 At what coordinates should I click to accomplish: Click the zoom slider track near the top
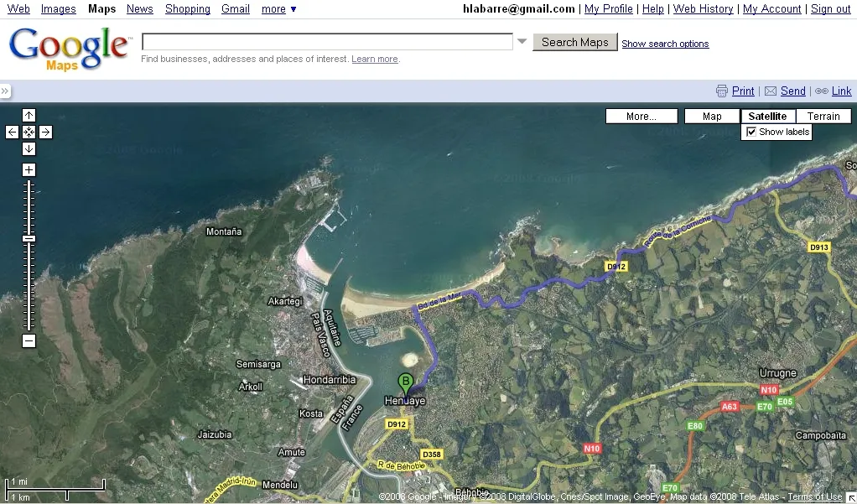click(x=29, y=189)
